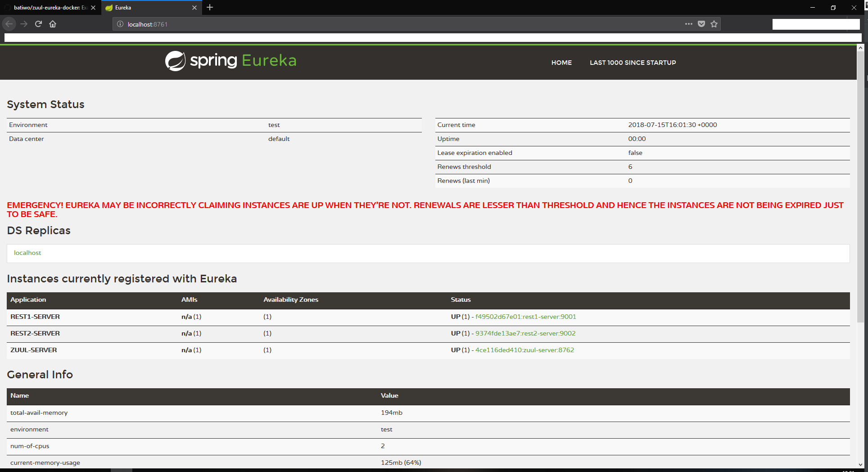The height and width of the screenshot is (472, 868).
Task: Click the EMERGENCY warning message
Action: [425, 209]
